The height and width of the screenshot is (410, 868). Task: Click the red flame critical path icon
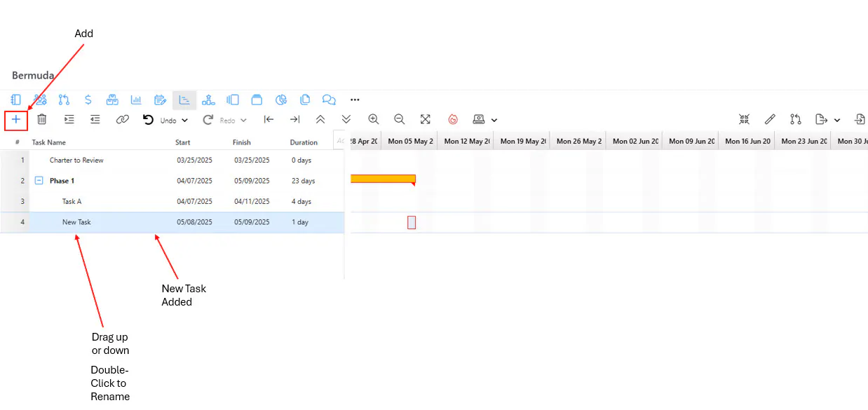453,120
